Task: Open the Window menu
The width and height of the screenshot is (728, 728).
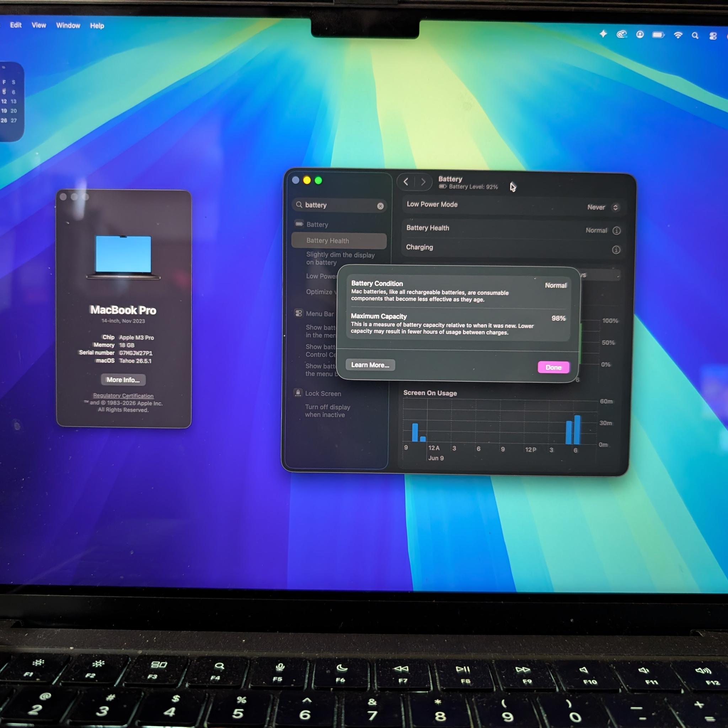Action: [x=68, y=26]
